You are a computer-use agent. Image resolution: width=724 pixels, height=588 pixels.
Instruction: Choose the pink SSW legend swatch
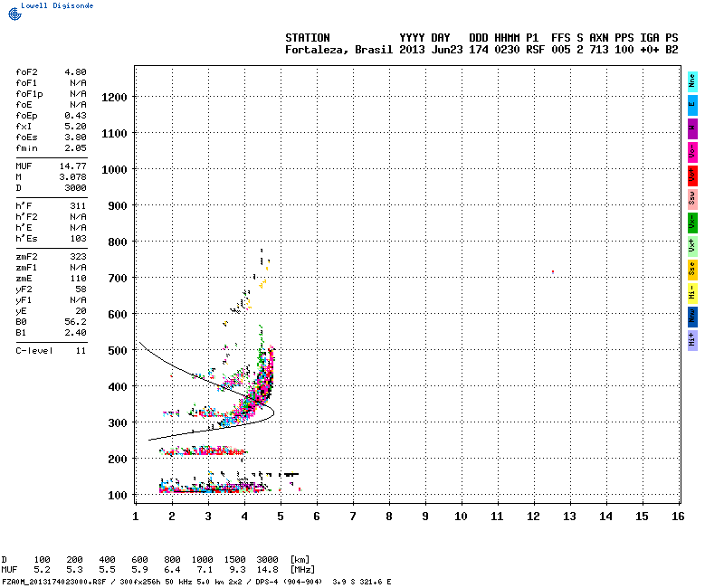coord(692,199)
